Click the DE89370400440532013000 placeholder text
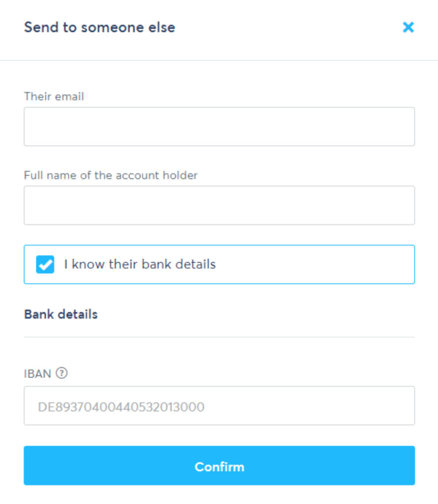The height and width of the screenshot is (504, 438). [x=121, y=407]
